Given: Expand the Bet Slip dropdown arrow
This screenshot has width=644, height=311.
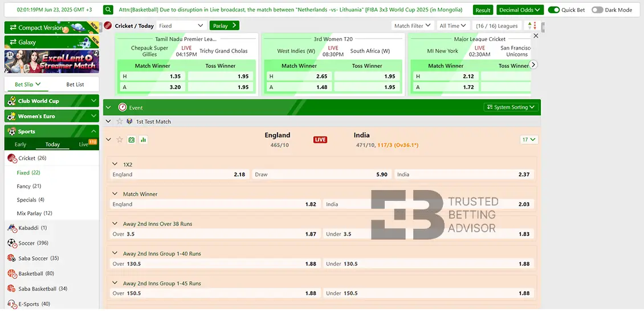Looking at the screenshot, I should click(x=38, y=84).
